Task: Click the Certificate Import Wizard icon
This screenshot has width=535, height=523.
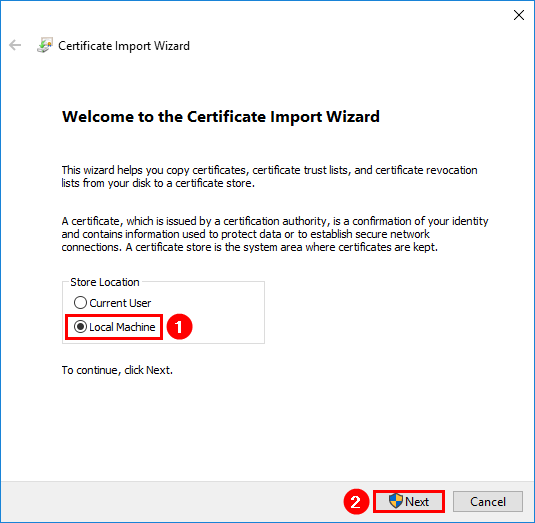Action: pyautogui.click(x=45, y=45)
